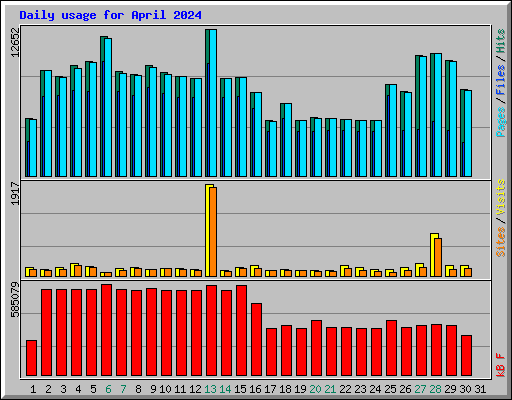Click day 7 weekend label
This screenshot has width=512, height=400.
(x=123, y=389)
